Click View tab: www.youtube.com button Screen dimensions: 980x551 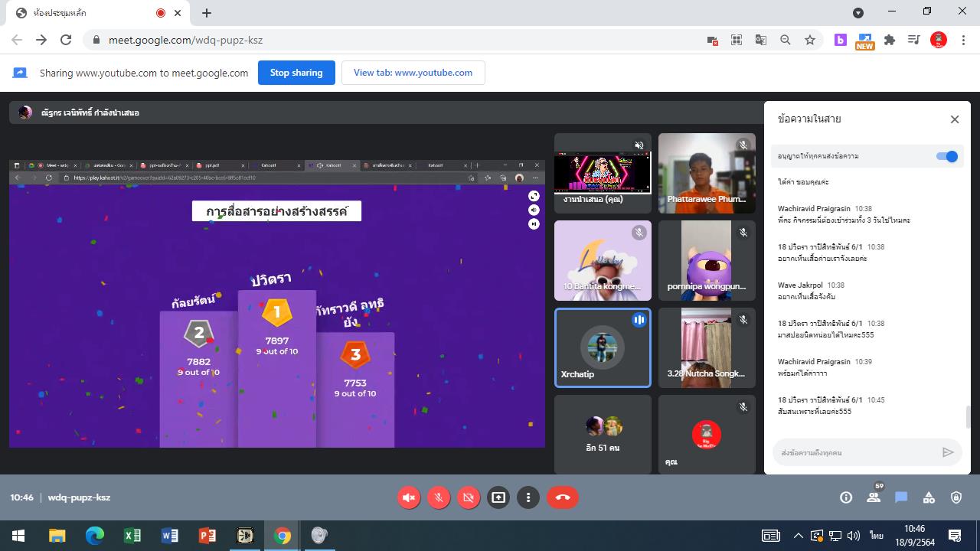click(x=413, y=73)
